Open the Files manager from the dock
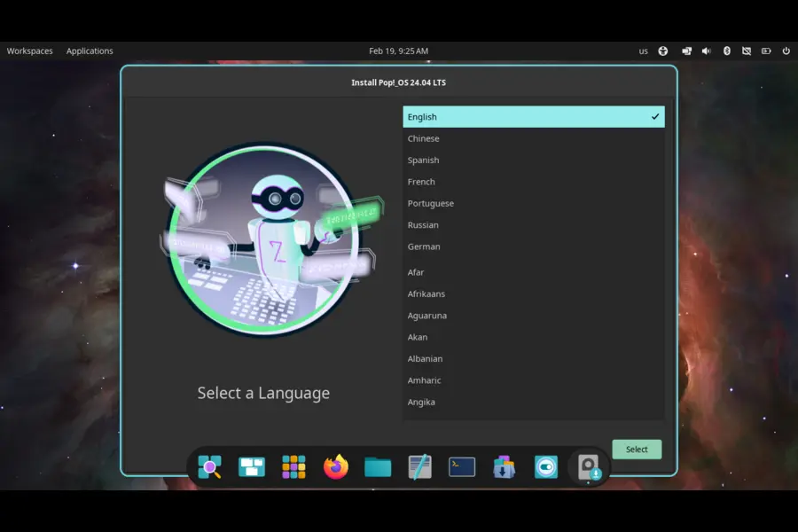The width and height of the screenshot is (798, 532). (377, 466)
